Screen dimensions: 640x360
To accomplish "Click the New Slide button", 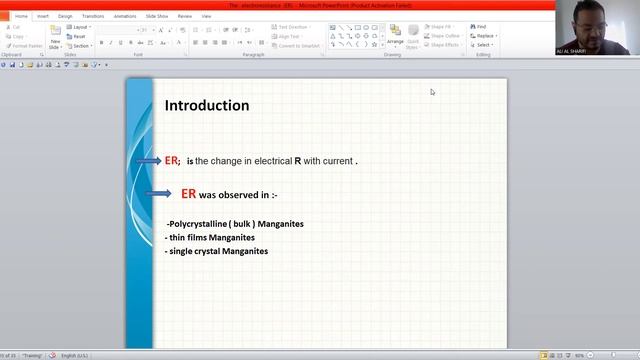I will pos(55,38).
